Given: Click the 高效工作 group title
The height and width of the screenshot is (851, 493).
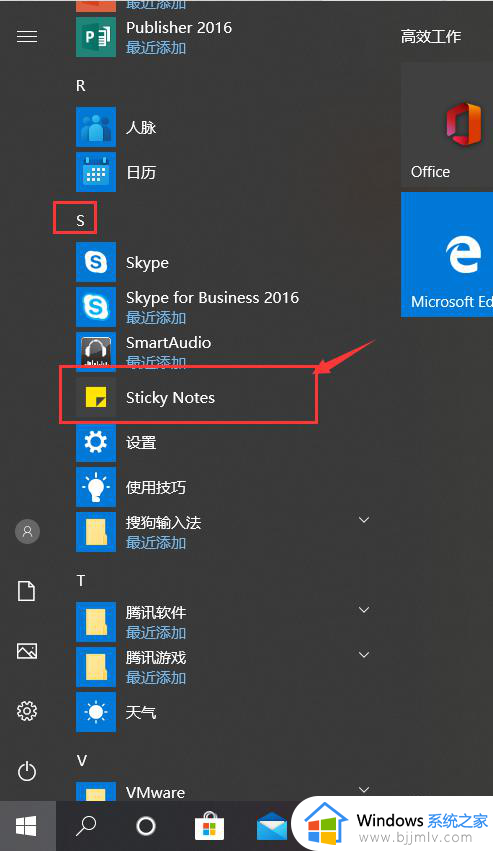Looking at the screenshot, I should click(x=431, y=36).
